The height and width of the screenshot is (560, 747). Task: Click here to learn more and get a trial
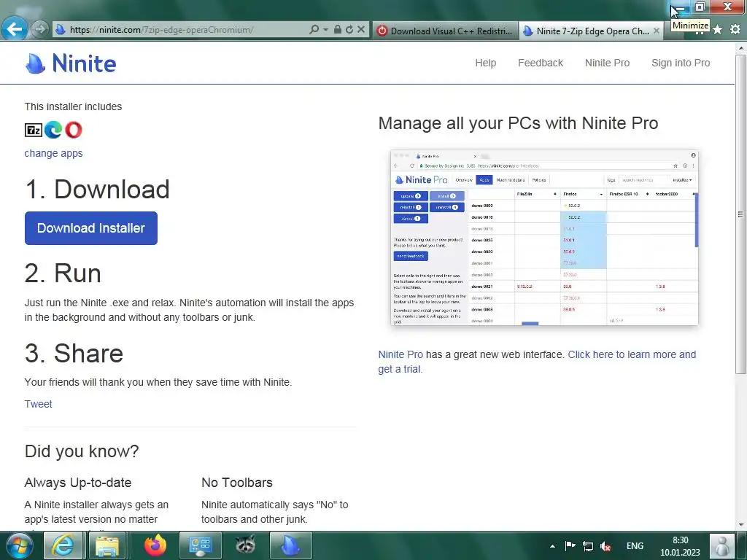537,362
